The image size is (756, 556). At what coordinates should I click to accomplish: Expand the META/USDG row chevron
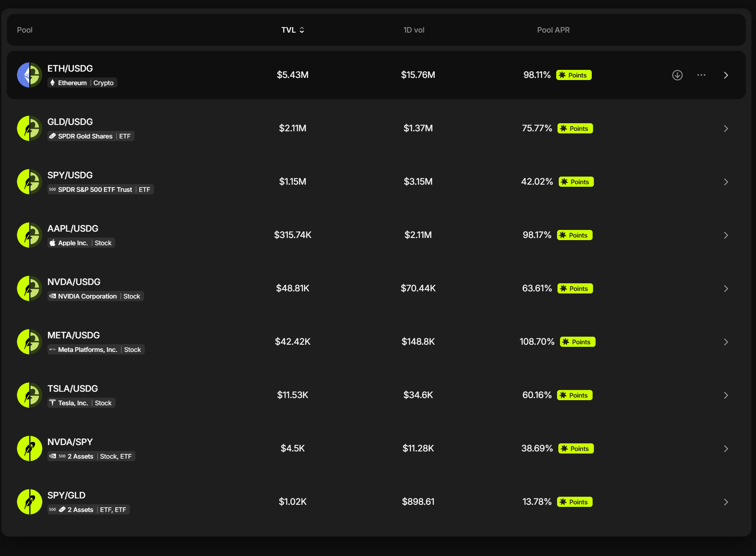point(726,342)
